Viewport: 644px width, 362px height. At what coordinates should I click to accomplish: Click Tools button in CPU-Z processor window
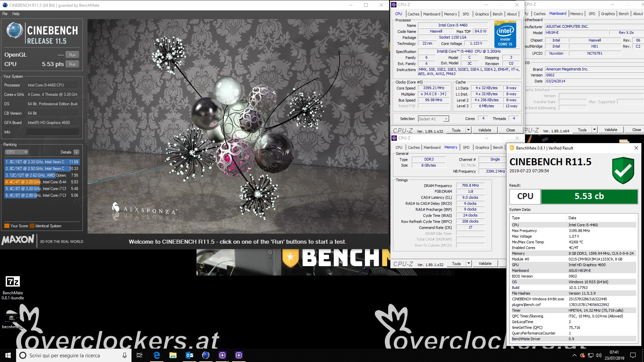coord(456,130)
